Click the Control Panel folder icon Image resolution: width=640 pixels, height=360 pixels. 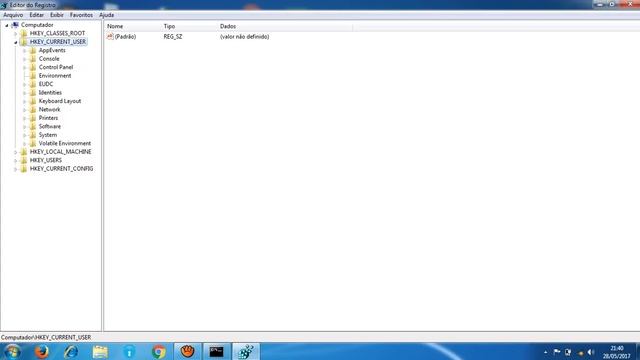(x=33, y=67)
